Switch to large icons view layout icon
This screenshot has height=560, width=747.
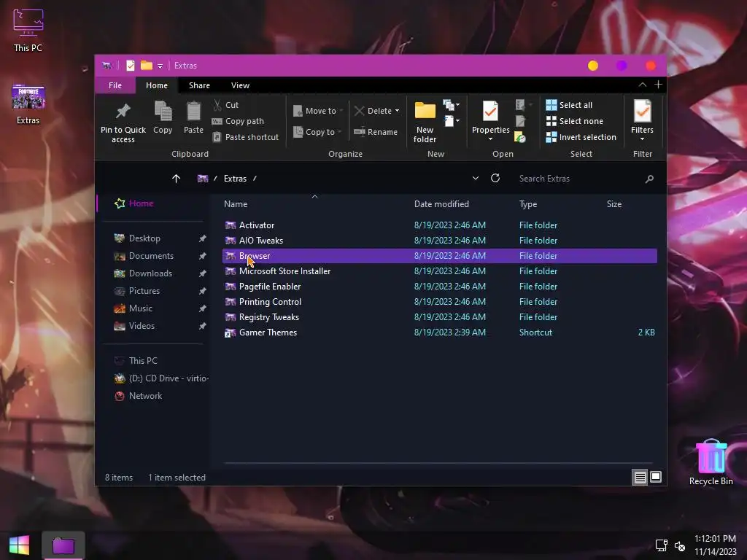(x=656, y=477)
